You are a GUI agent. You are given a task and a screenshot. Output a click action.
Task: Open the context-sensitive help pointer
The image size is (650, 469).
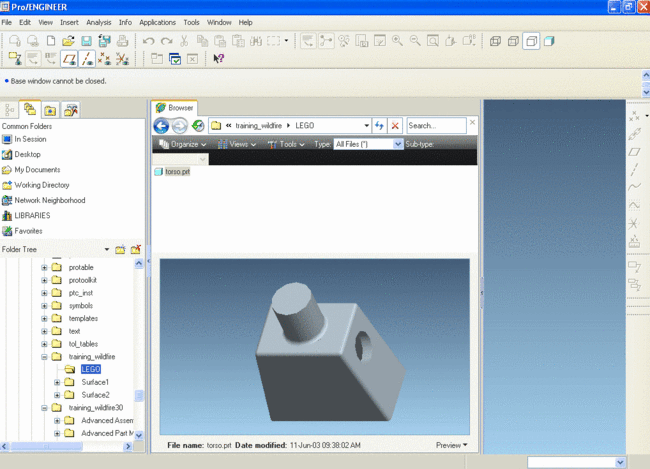pyautogui.click(x=218, y=59)
